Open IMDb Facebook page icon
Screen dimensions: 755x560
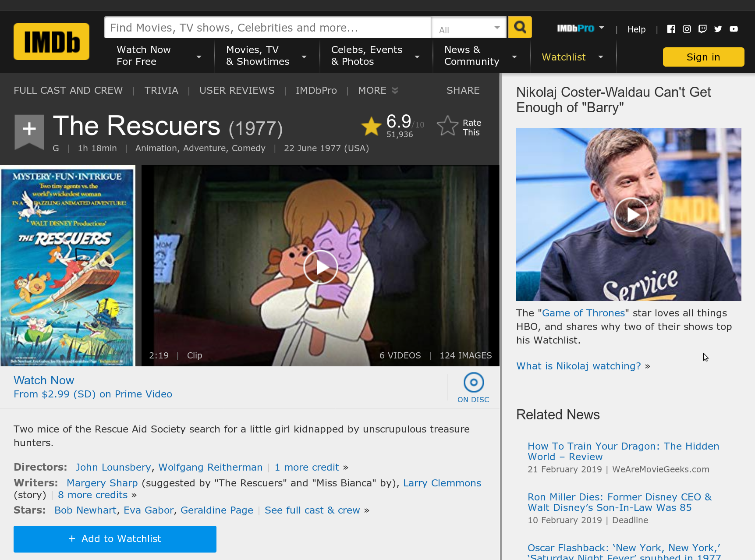(x=671, y=29)
